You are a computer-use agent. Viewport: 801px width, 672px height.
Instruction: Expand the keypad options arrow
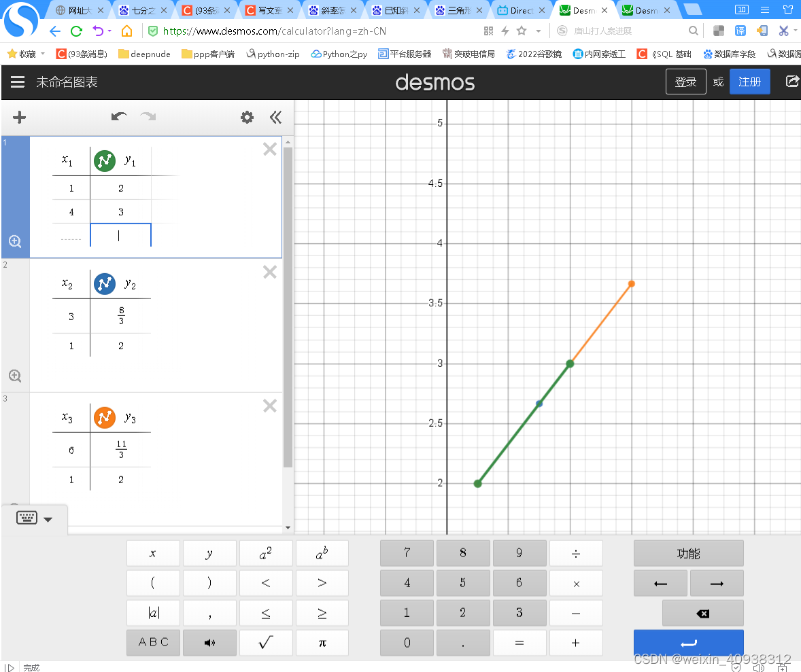(48, 519)
